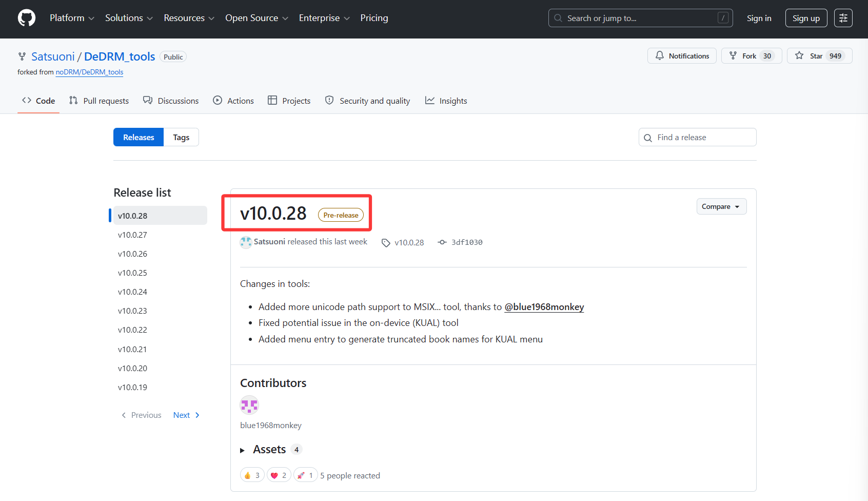The image size is (868, 501).
Task: Select v10.0.23 in the release list
Action: 160,311
